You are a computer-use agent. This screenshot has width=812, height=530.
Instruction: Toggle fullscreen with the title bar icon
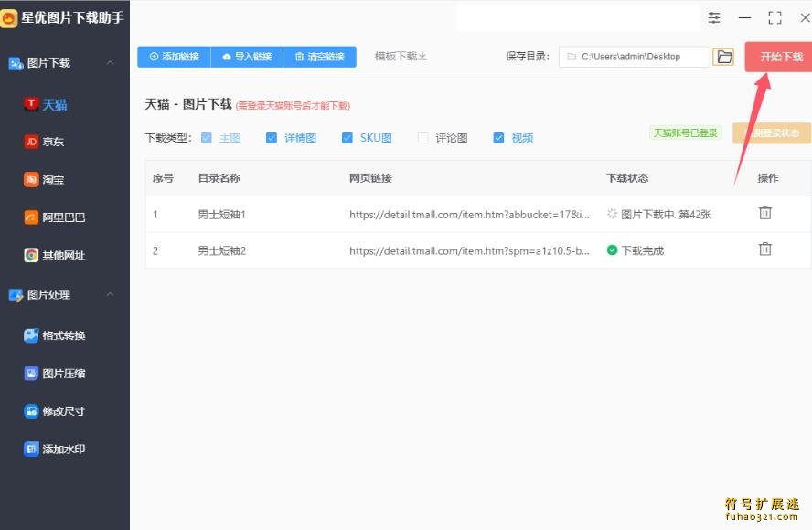pyautogui.click(x=775, y=18)
